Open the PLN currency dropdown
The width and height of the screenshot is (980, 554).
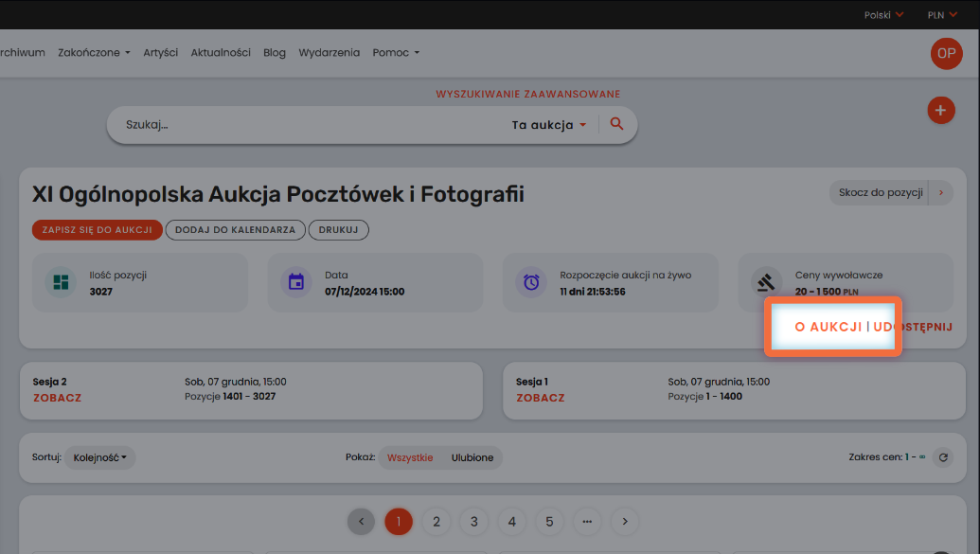click(x=942, y=15)
